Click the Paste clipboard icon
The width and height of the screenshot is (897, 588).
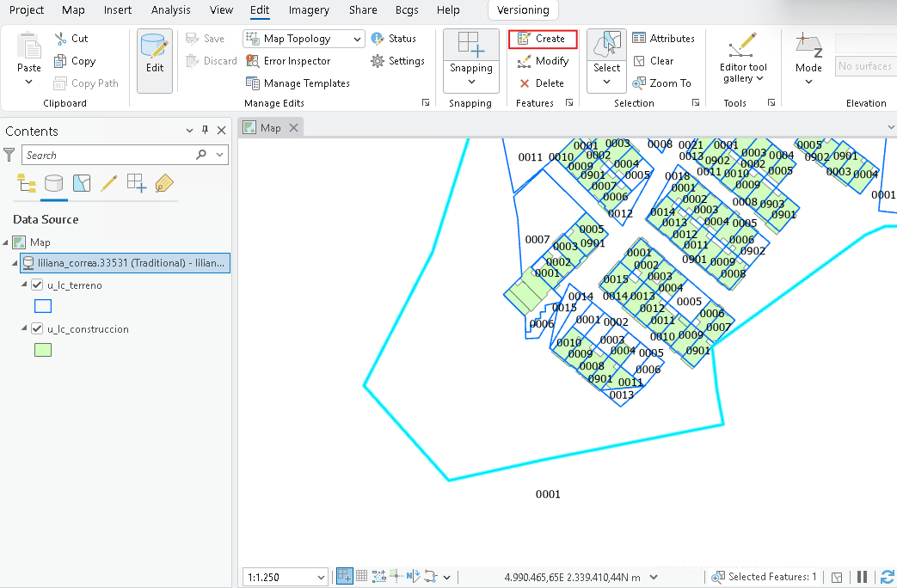(x=28, y=46)
